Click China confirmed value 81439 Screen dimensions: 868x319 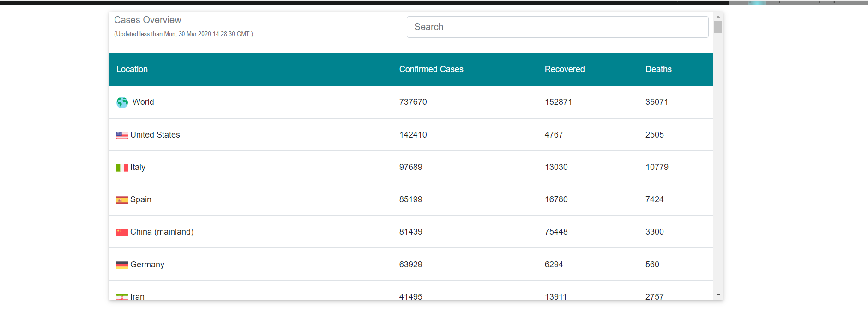pyautogui.click(x=411, y=232)
